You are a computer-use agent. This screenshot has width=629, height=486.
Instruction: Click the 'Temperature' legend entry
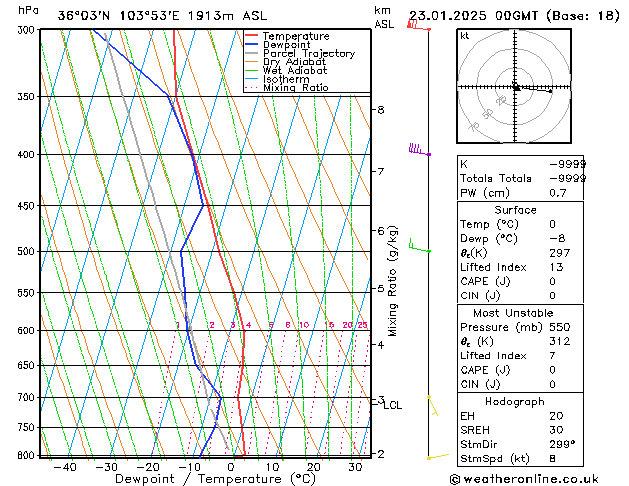(x=296, y=36)
